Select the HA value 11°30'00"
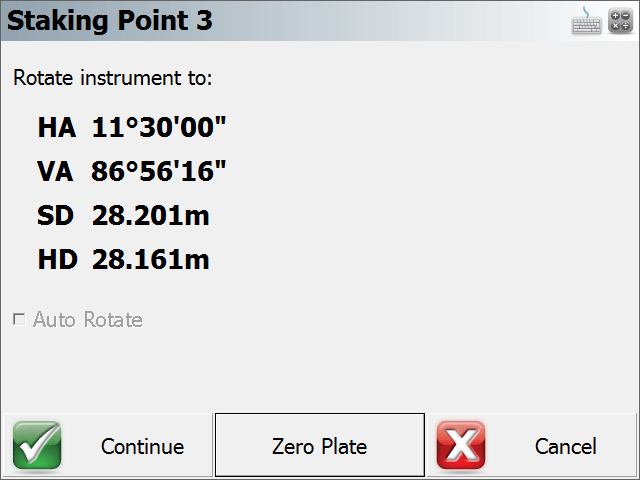Screen dimensions: 640x480 point(159,127)
